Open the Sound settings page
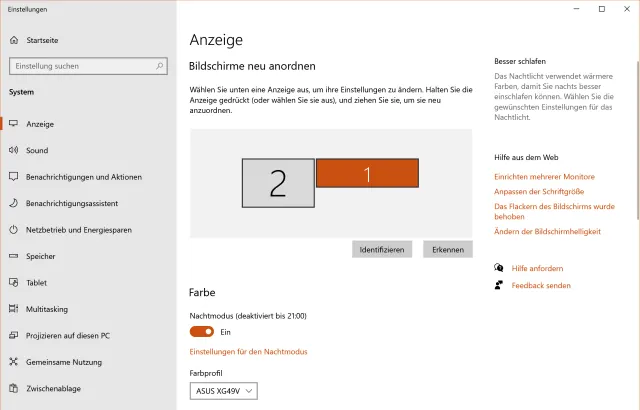 click(88, 150)
